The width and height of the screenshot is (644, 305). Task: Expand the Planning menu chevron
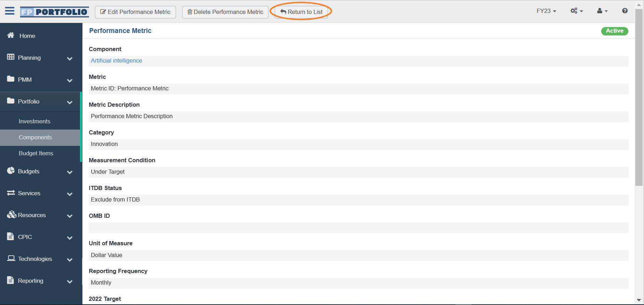coord(70,58)
